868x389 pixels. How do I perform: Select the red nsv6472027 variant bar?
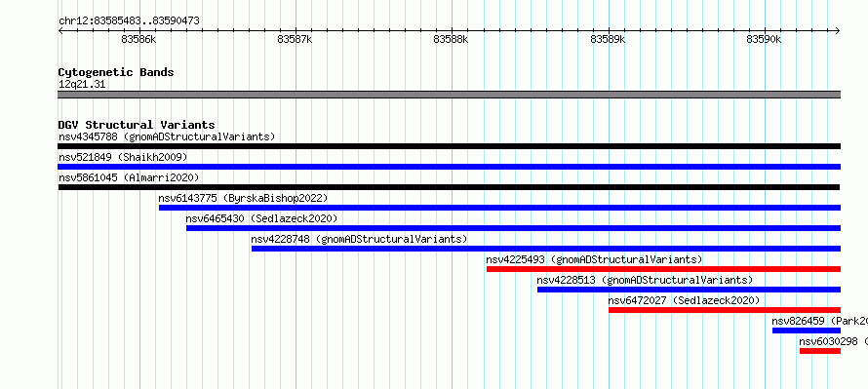(x=725, y=310)
